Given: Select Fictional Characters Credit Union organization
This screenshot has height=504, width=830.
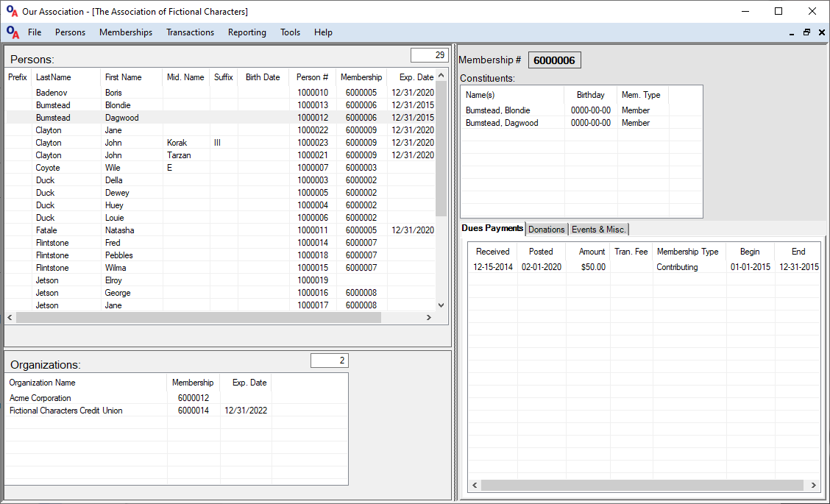Looking at the screenshot, I should [177, 411].
